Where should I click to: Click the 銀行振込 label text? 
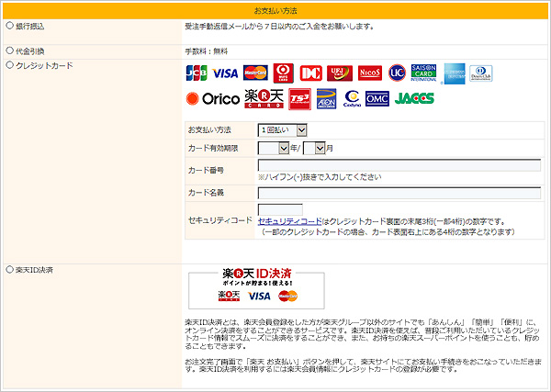[30, 27]
